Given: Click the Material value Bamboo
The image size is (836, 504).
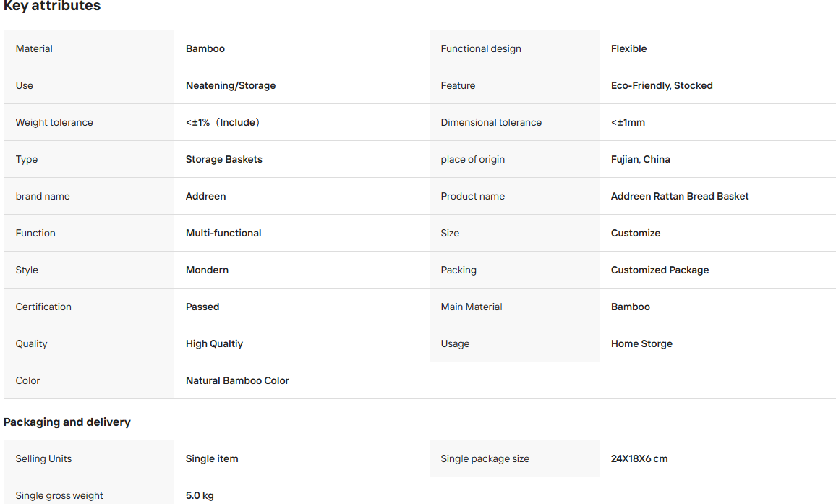Looking at the screenshot, I should (205, 48).
